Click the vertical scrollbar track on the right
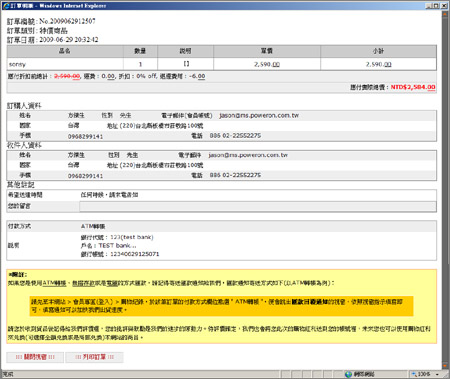The image size is (450, 379). [445, 190]
